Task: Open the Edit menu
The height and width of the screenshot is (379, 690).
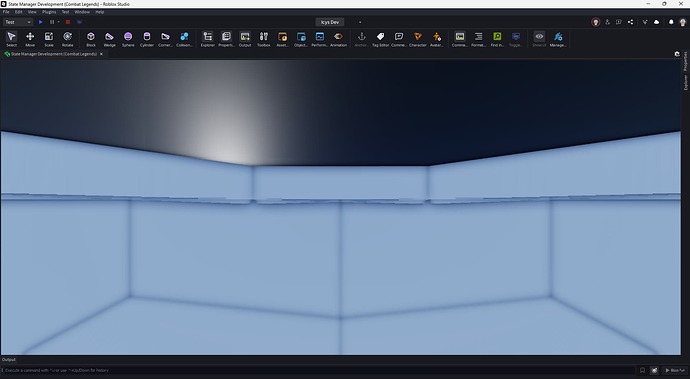Action: click(x=18, y=12)
